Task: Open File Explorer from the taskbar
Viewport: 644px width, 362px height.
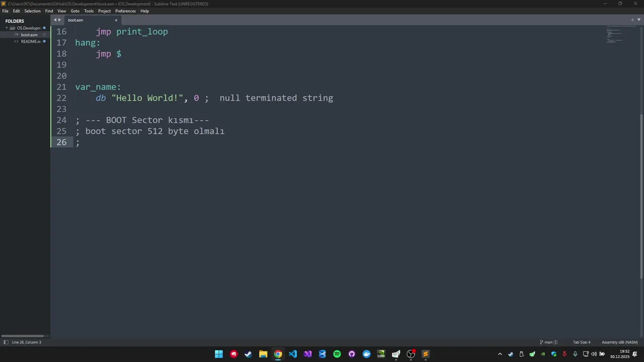Action: click(263, 354)
